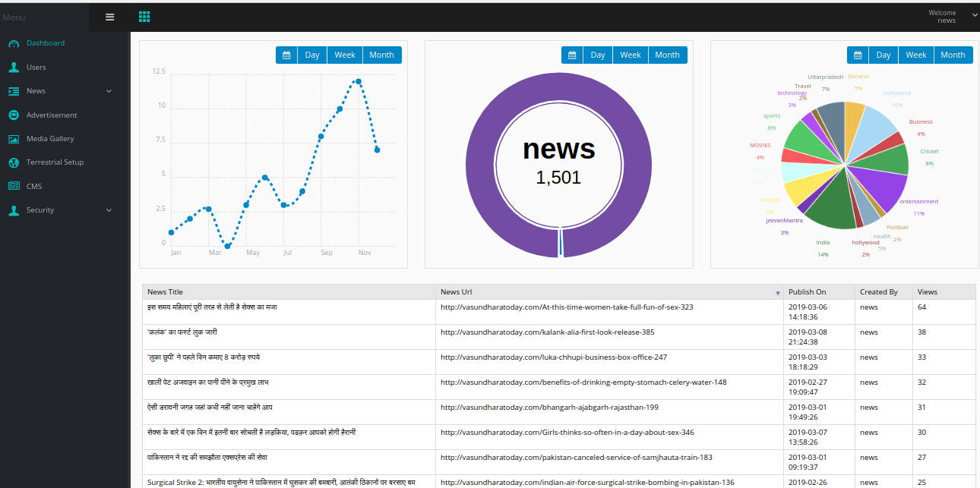Open Dashboard from the sidebar menu
This screenshot has width=980, height=488.
45,43
